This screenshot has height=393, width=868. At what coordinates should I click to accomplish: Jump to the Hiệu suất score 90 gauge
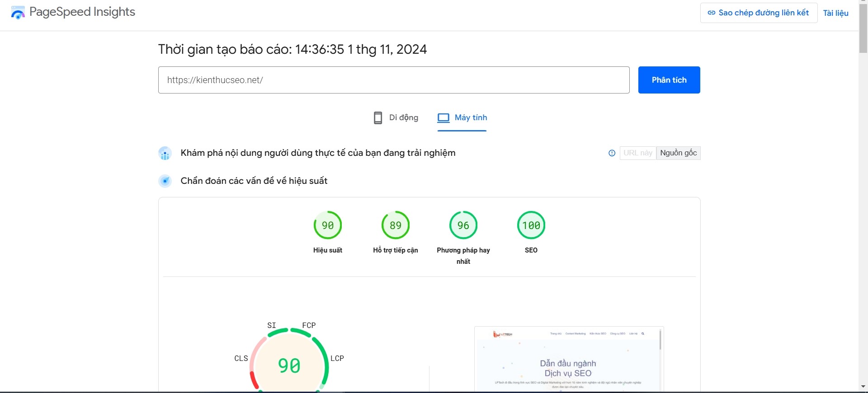pyautogui.click(x=328, y=225)
